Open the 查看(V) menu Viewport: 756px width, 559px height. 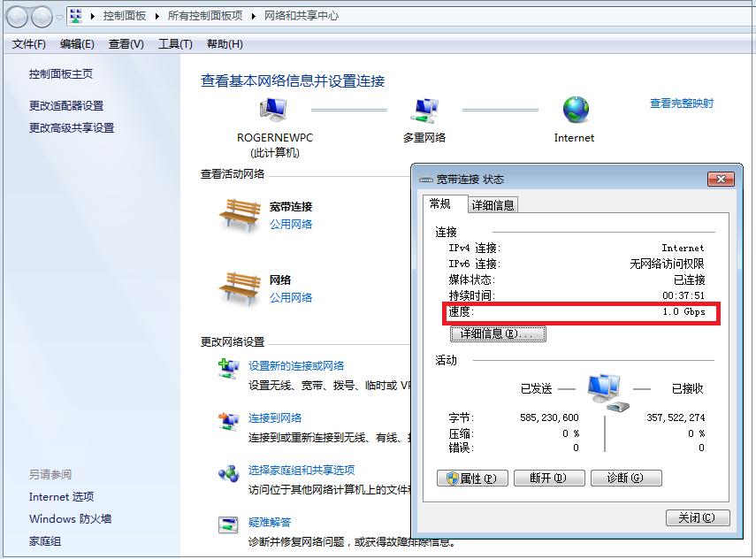(x=126, y=44)
